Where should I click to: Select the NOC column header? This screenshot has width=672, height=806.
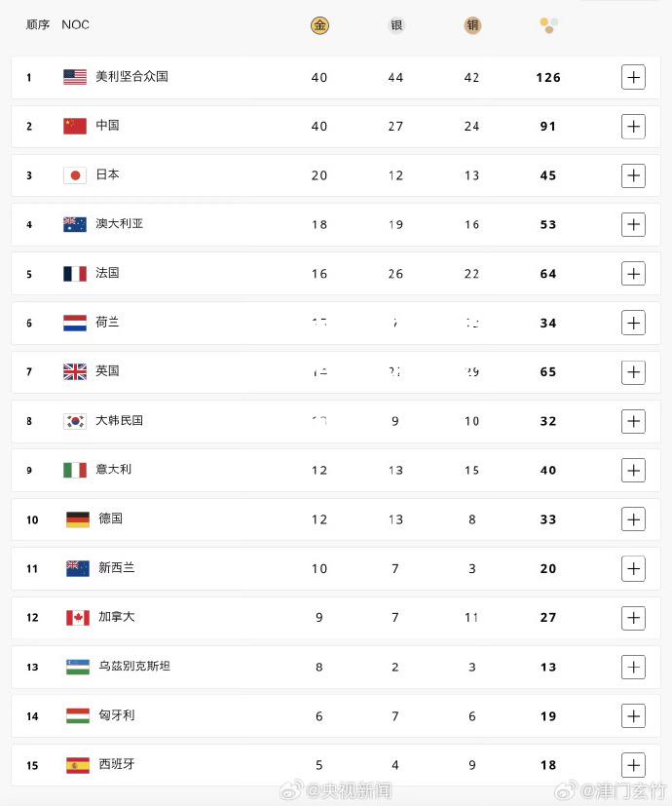[75, 24]
